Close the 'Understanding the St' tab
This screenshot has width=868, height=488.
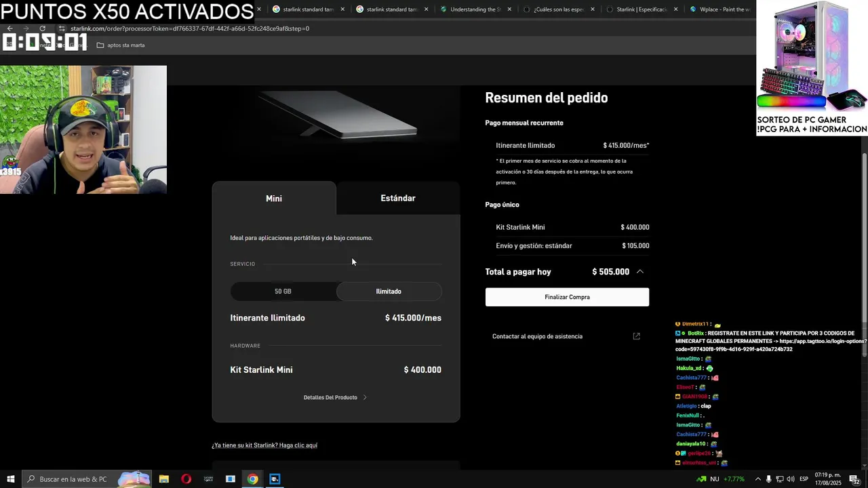click(x=508, y=9)
